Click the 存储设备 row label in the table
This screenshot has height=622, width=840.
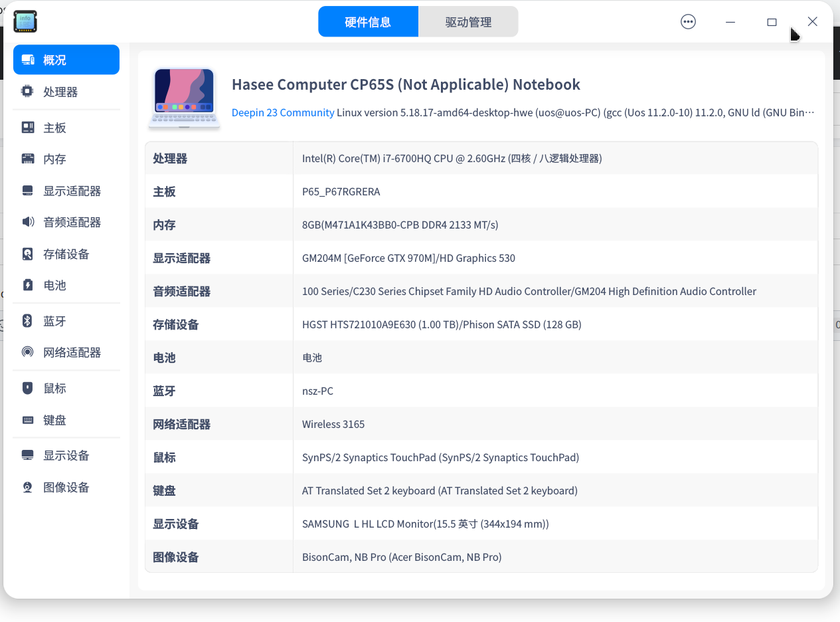pos(176,324)
